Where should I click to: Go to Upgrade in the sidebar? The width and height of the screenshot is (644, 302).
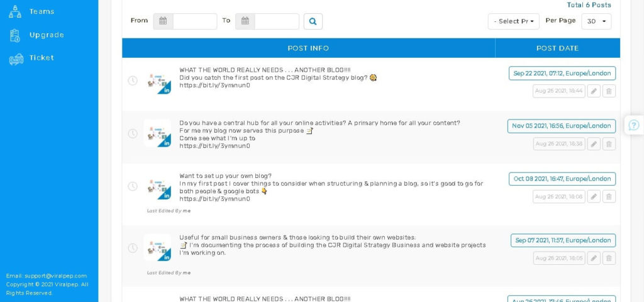(46, 35)
